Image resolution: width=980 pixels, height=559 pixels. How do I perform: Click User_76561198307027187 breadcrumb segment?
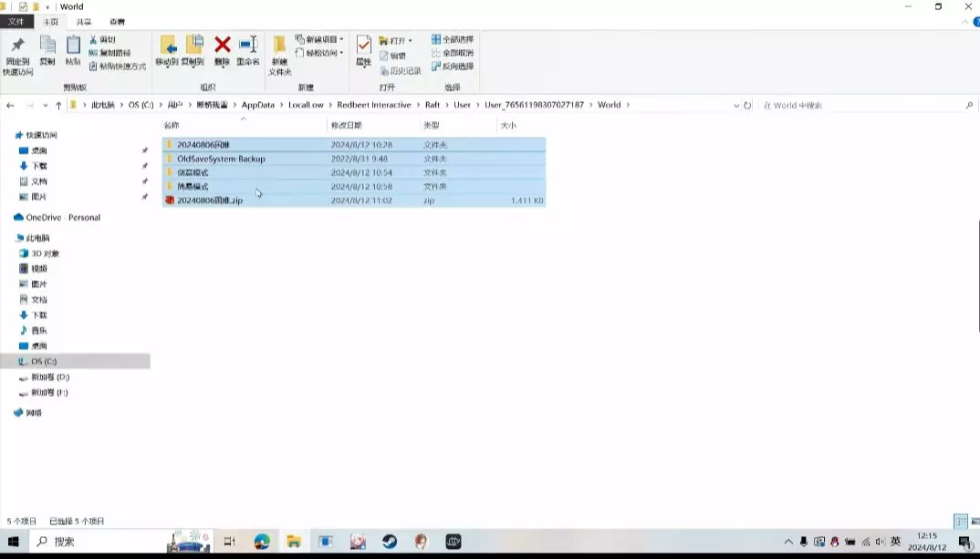[535, 105]
